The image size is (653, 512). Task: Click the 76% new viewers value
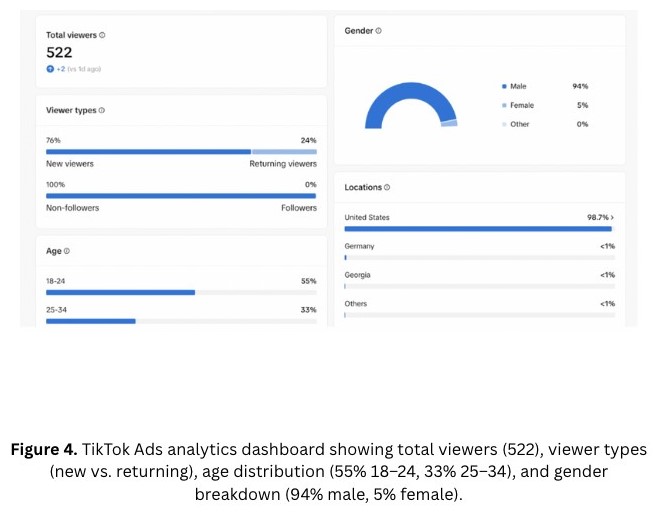coord(53,140)
